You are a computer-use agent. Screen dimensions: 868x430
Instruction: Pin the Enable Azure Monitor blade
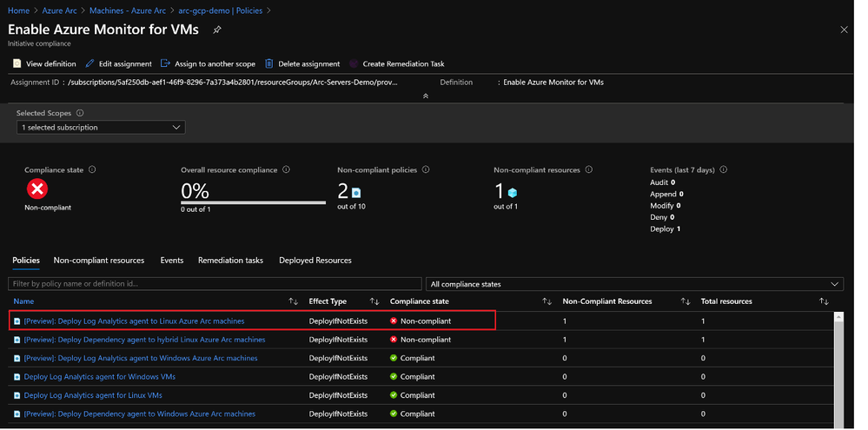point(217,30)
